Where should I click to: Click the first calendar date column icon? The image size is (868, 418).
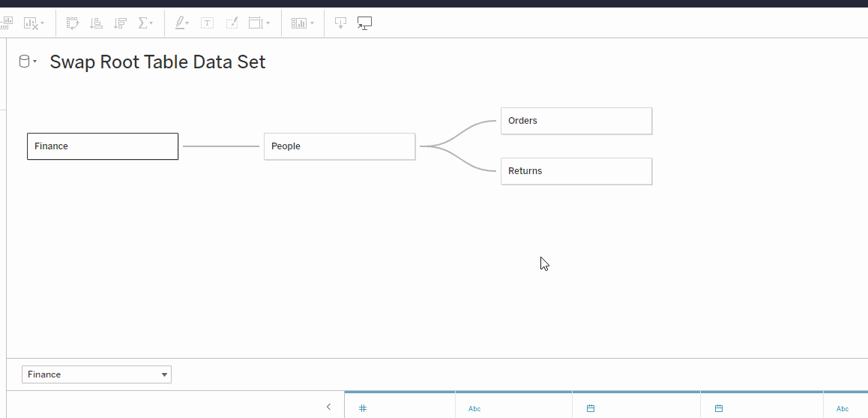click(591, 408)
